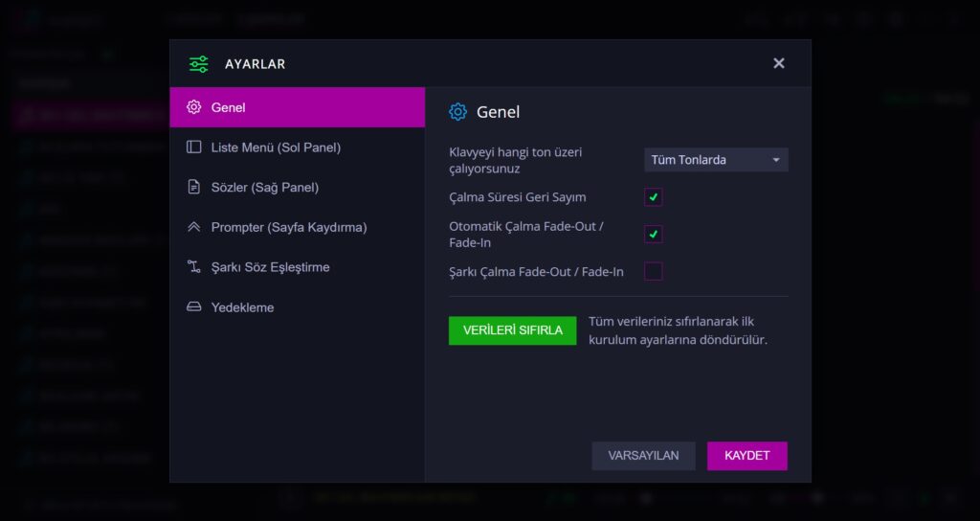Click the document icon beside Sözler
The width and height of the screenshot is (980, 521).
pyautogui.click(x=193, y=187)
